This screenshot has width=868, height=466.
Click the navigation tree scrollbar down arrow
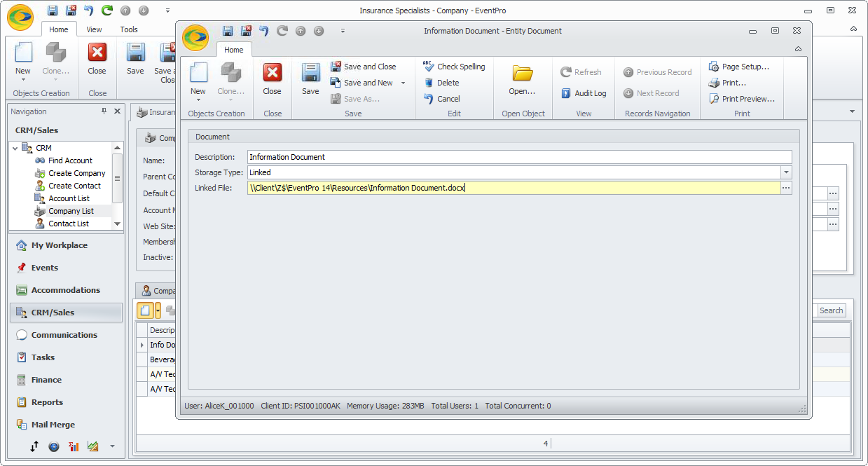tap(117, 224)
